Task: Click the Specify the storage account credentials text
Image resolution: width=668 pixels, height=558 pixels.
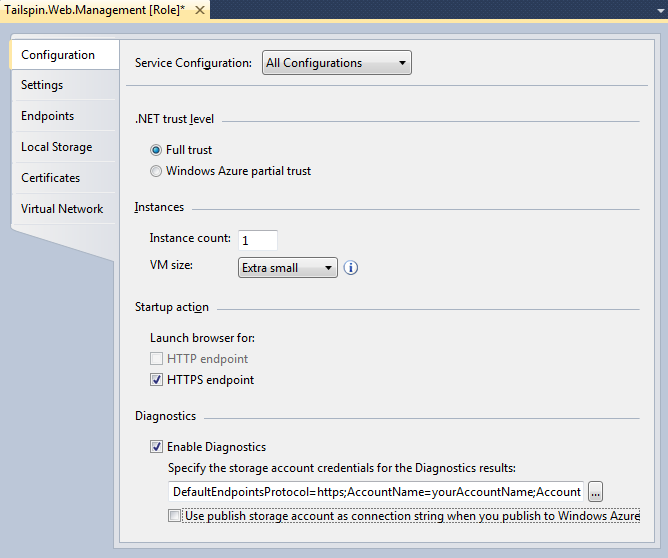Action: pyautogui.click(x=342, y=468)
